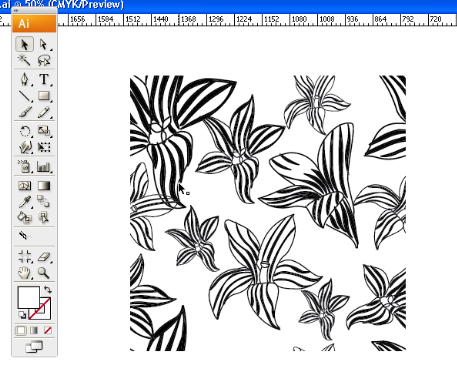Image resolution: width=457 pixels, height=376 pixels.
Task: Click the white Fill color swatch
Action: (x=27, y=297)
